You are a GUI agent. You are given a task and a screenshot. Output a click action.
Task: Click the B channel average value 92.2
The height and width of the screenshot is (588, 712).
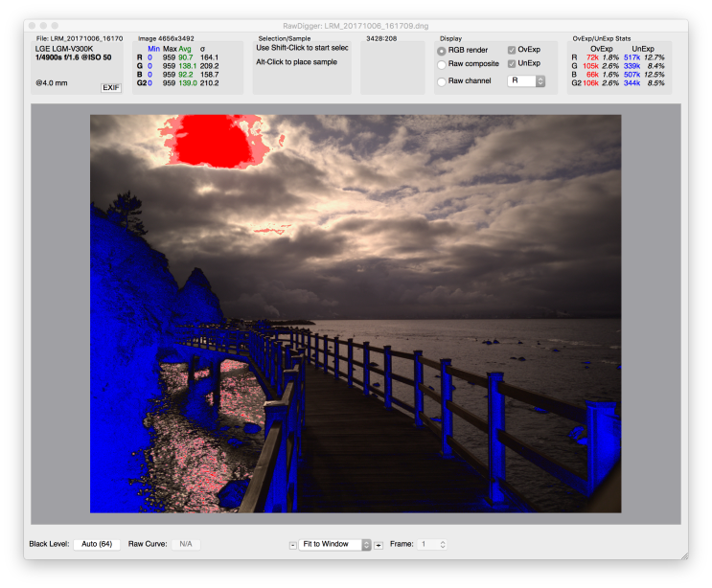coord(186,75)
